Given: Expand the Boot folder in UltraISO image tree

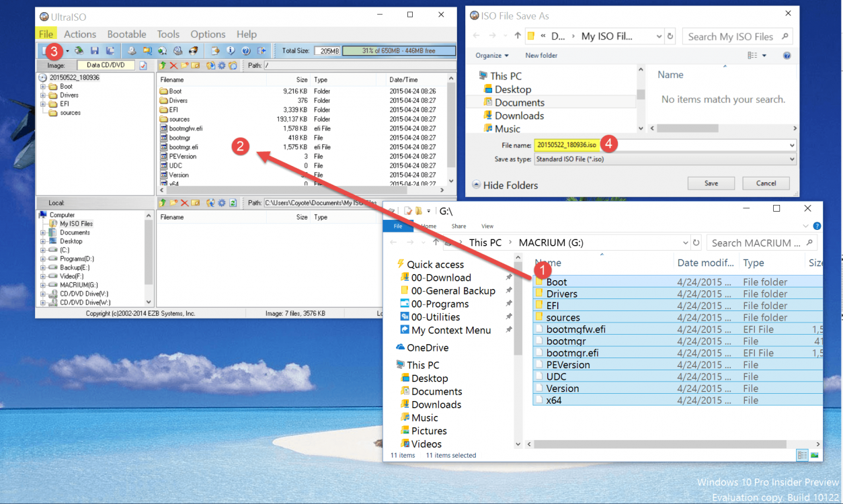Looking at the screenshot, I should [43, 87].
